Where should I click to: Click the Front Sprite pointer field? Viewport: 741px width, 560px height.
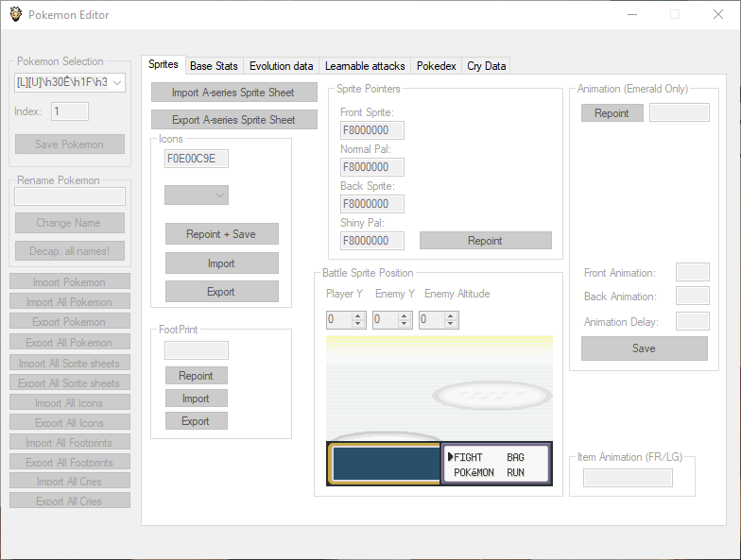371,130
